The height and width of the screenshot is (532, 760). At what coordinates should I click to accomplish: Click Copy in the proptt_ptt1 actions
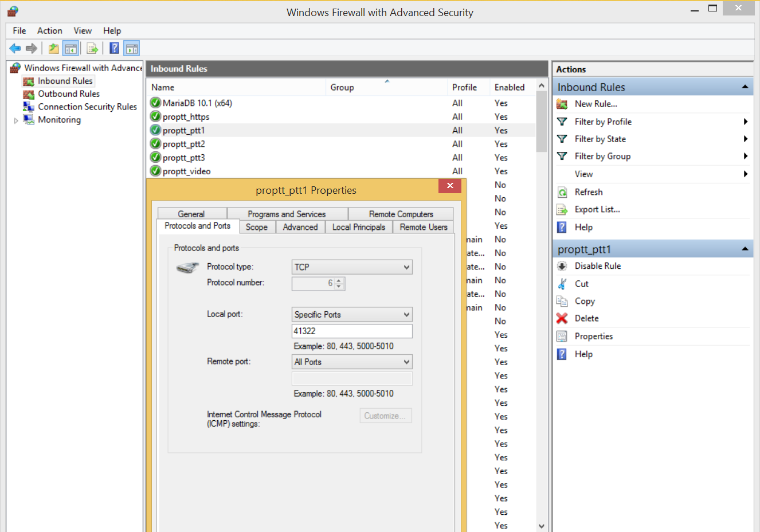click(585, 301)
